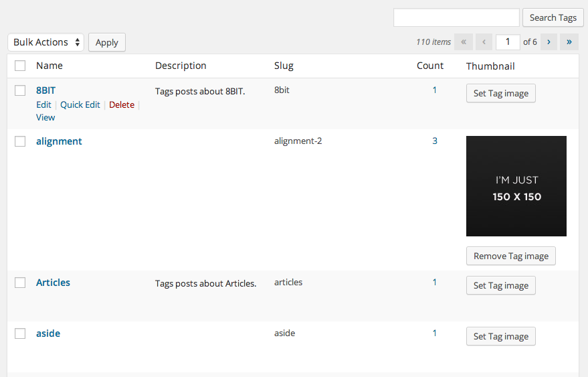Open the aside tag name link
This screenshot has height=377, width=588.
pyautogui.click(x=48, y=333)
